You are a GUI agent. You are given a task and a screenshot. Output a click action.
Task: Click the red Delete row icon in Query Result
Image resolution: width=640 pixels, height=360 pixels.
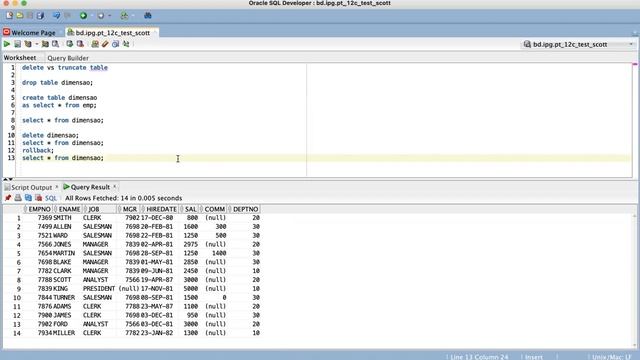(38, 198)
